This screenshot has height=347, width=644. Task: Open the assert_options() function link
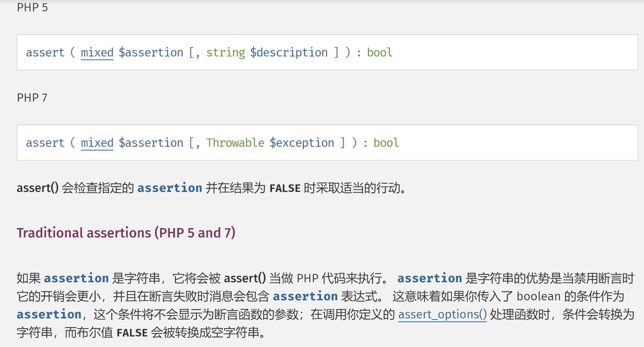click(443, 314)
